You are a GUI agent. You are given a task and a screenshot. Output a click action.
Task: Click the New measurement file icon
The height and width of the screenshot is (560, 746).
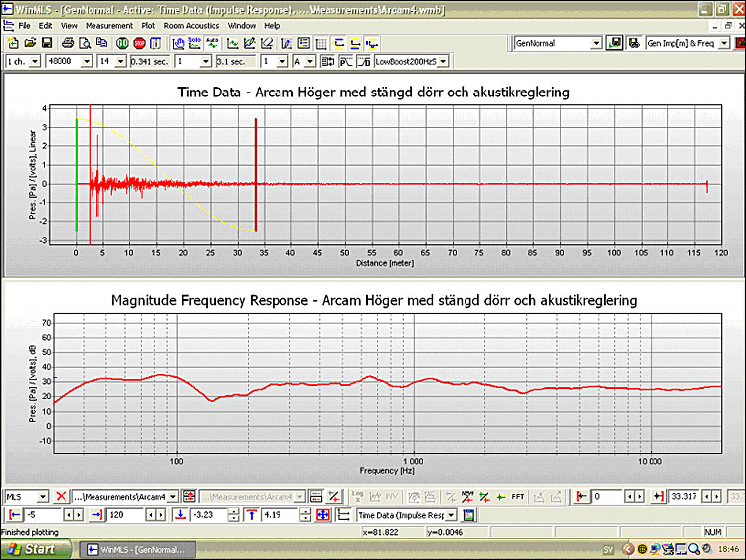(13, 44)
